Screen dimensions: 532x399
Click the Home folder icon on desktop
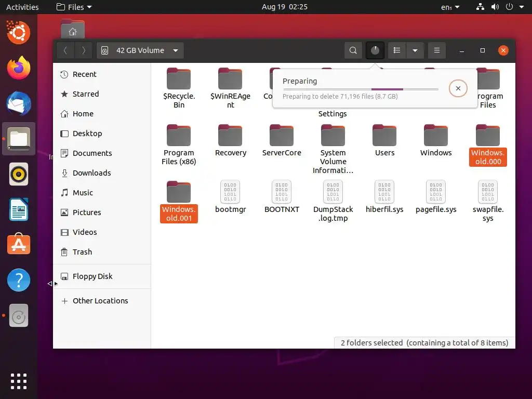tap(73, 29)
